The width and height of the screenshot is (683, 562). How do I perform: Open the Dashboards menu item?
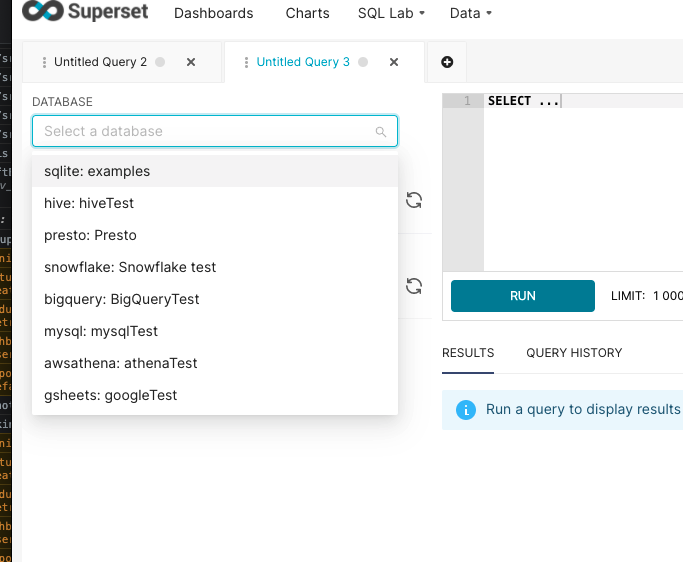coord(213,13)
